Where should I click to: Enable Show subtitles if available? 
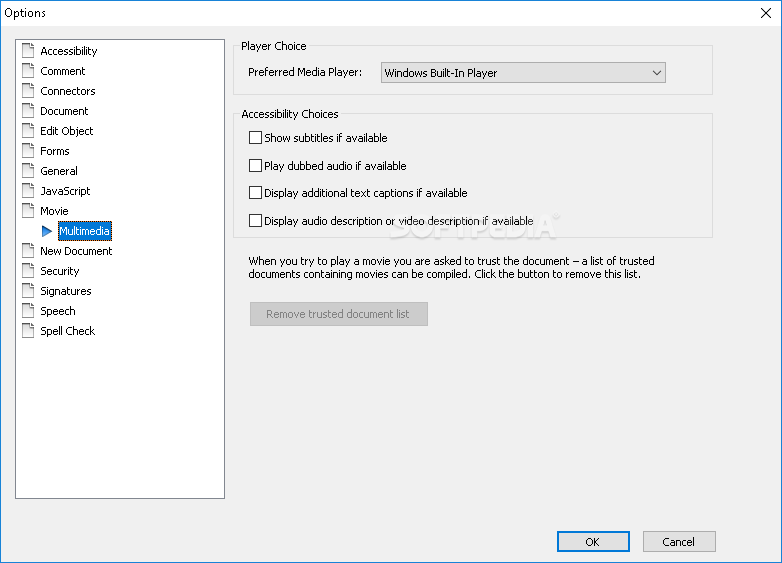255,138
